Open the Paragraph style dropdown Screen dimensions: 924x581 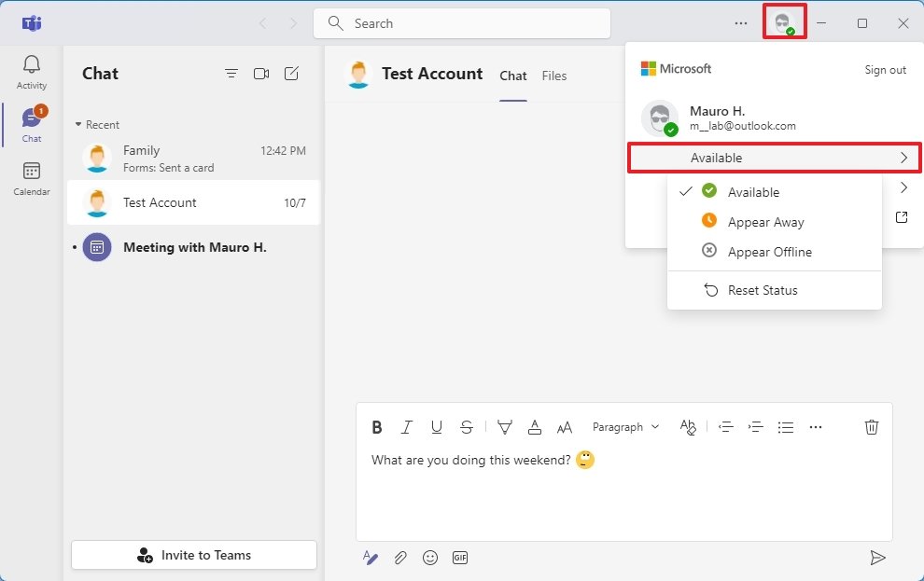pyautogui.click(x=625, y=427)
